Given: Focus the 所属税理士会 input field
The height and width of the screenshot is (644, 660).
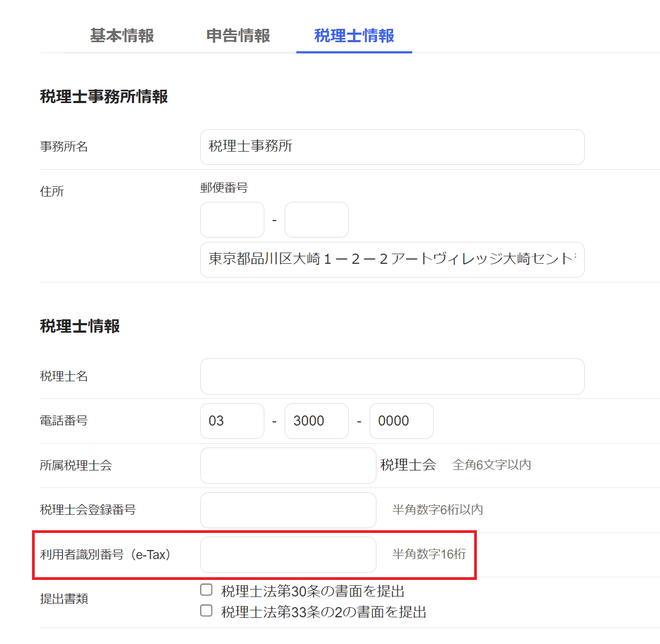Looking at the screenshot, I should [x=288, y=466].
